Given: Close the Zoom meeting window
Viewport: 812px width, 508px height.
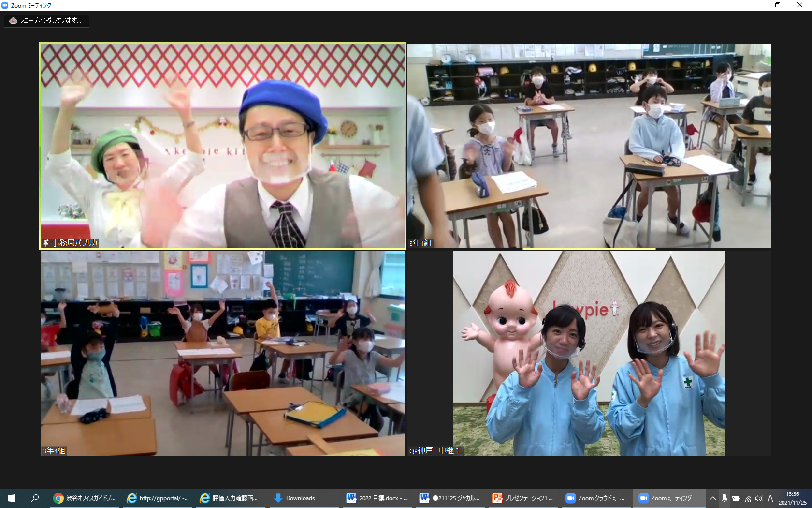Looking at the screenshot, I should [x=800, y=5].
